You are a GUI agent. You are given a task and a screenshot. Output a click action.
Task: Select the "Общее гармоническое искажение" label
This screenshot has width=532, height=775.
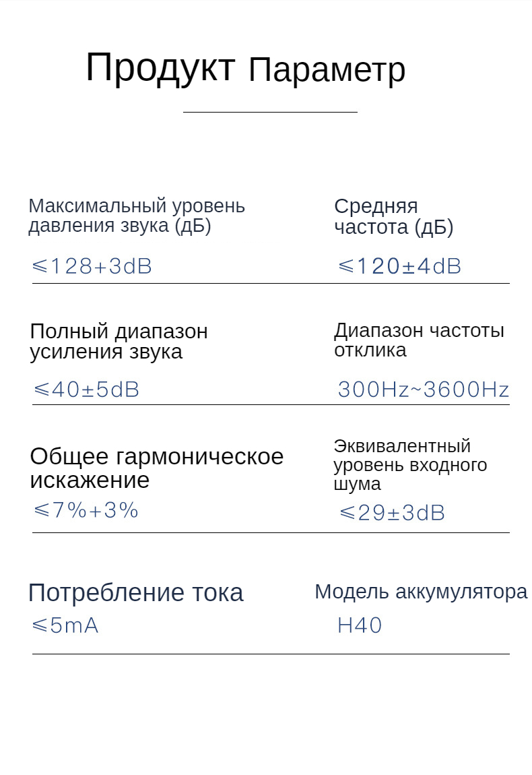[156, 468]
